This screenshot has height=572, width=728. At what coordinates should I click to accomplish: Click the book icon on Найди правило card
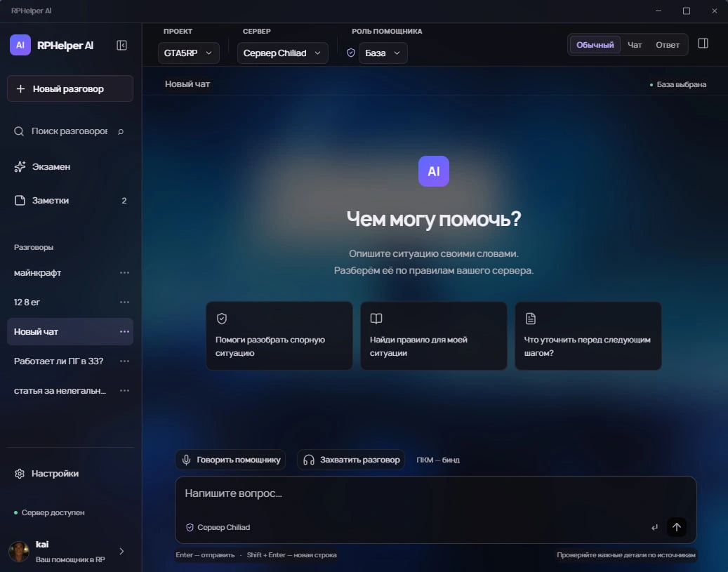point(376,319)
